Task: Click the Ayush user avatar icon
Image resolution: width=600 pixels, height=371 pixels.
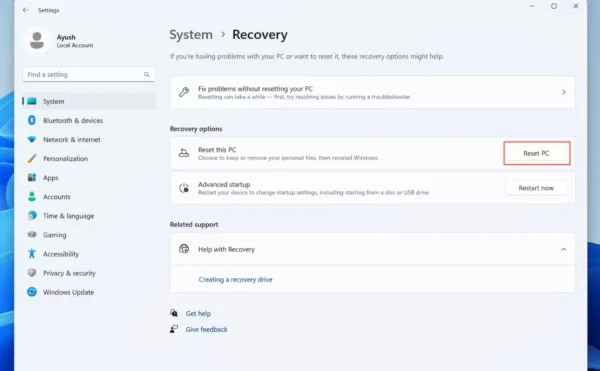Action: 37,41
